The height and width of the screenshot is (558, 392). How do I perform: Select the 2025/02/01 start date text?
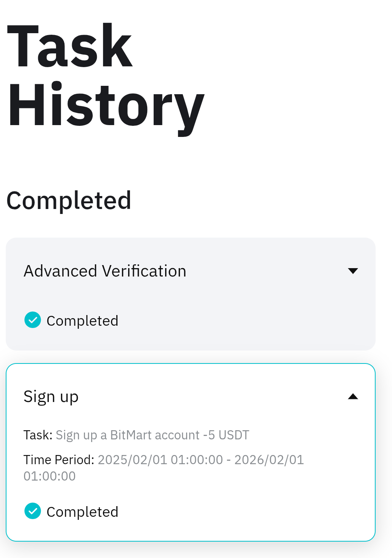pyautogui.click(x=132, y=460)
